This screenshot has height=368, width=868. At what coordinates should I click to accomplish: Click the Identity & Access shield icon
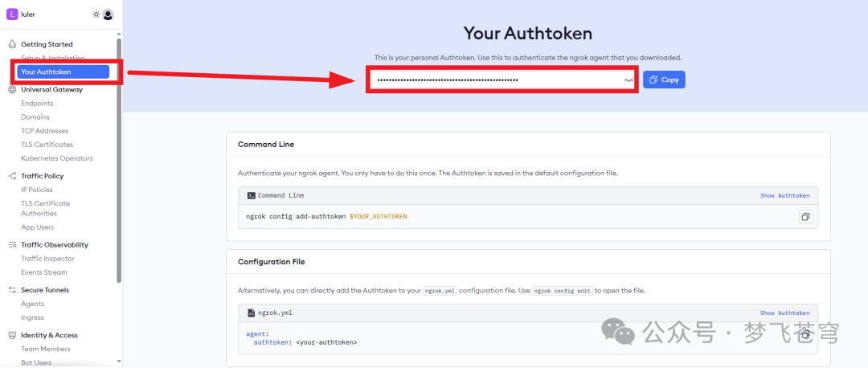coord(12,335)
